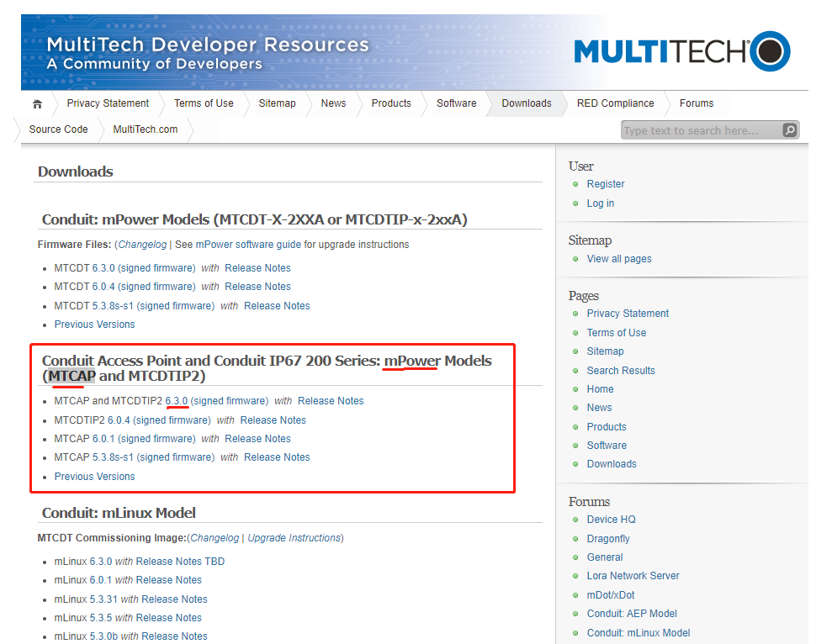Click Register in the User sidebar

(606, 184)
